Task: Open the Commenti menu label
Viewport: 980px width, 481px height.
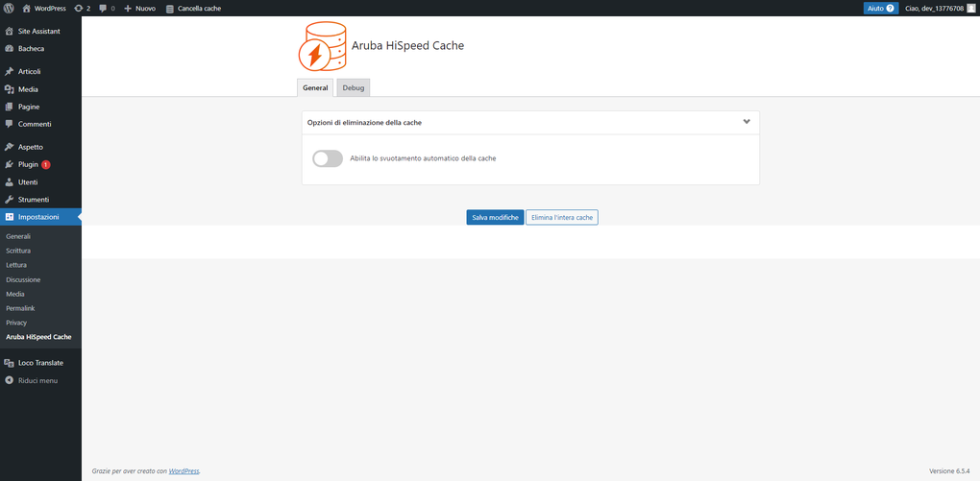Action: click(35, 124)
